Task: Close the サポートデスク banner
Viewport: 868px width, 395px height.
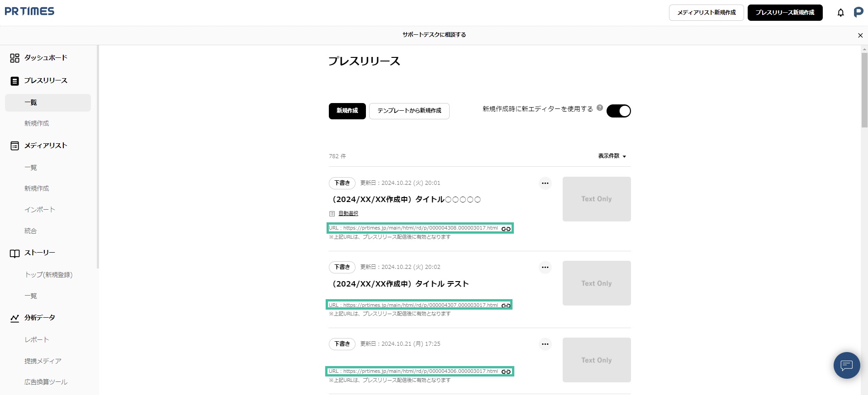Action: (x=860, y=35)
